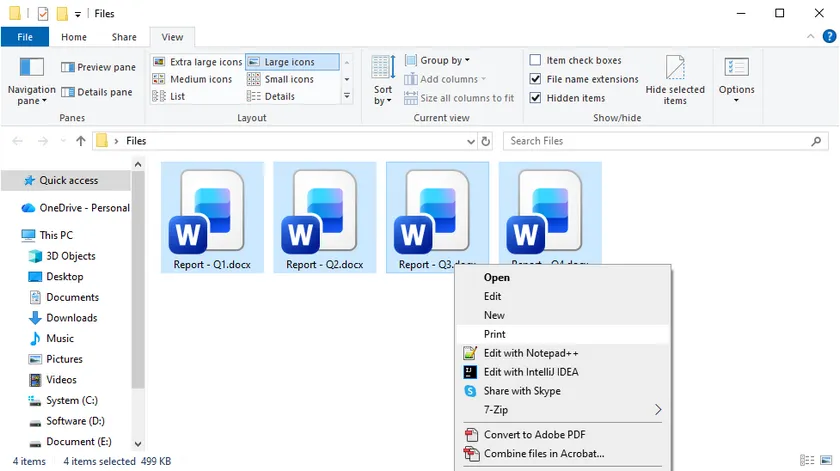The width and height of the screenshot is (840, 471).
Task: Open Music folder in sidebar
Action: pos(51,339)
